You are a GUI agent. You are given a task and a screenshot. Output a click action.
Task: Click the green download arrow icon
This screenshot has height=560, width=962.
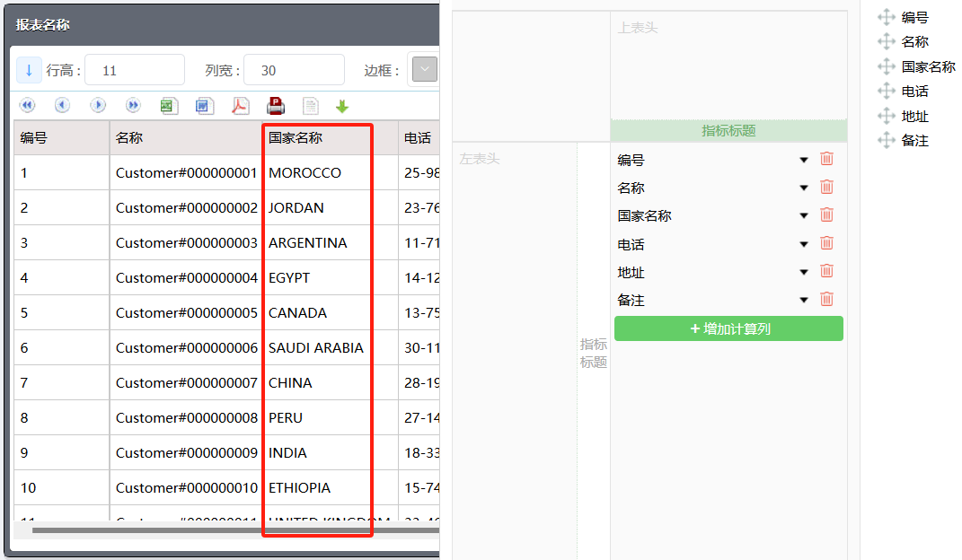coord(341,106)
